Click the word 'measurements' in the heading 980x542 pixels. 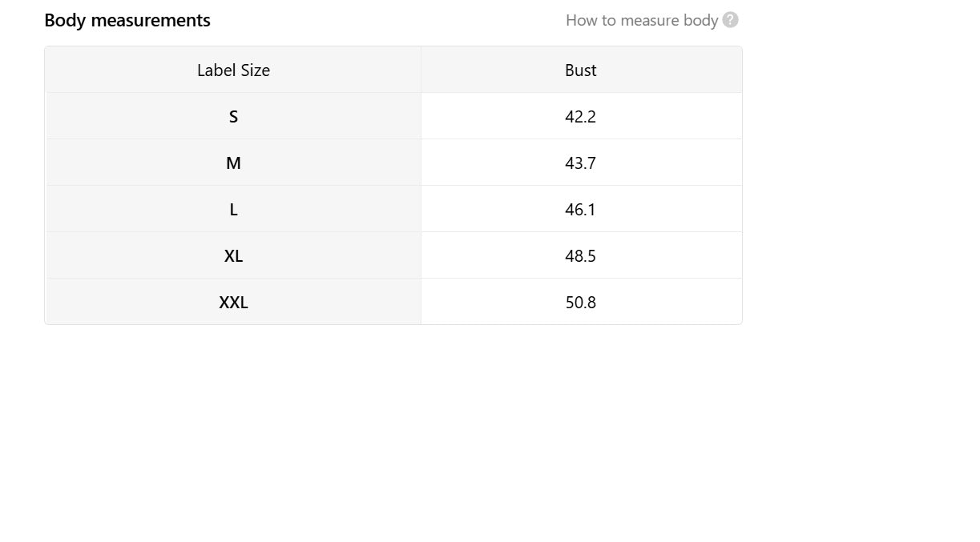(151, 20)
